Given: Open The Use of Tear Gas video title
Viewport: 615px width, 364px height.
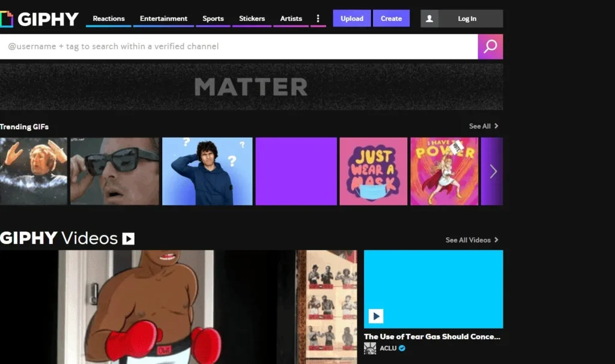Looking at the screenshot, I should tap(432, 336).
